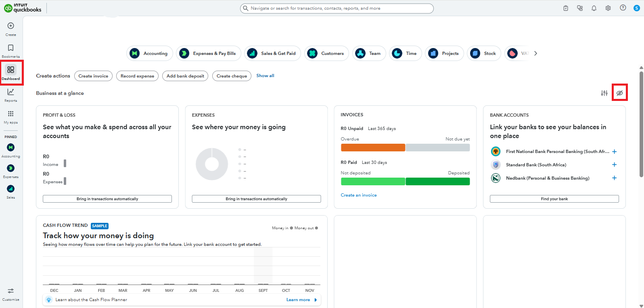Open the tasks clipboard icon in the header
Screen dimensions: 644x308
coord(566,8)
